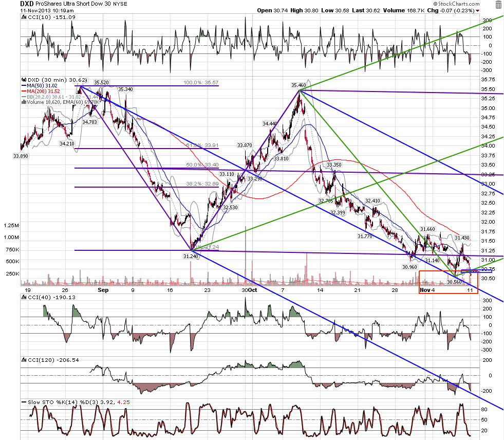Click the 35.520 price label
The width and height of the screenshot is (504, 440).
pos(101,83)
